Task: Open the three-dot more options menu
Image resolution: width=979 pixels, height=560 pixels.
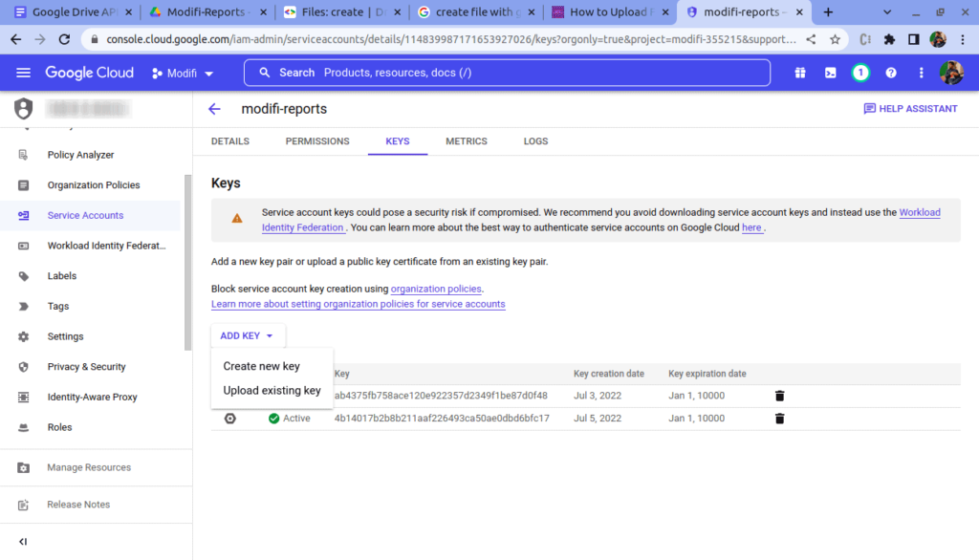Action: coord(922,73)
